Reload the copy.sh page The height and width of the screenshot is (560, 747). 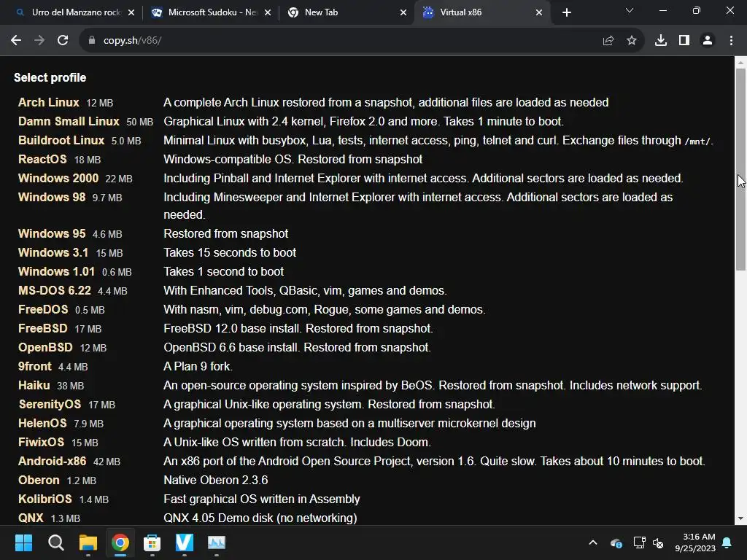pyautogui.click(x=63, y=41)
